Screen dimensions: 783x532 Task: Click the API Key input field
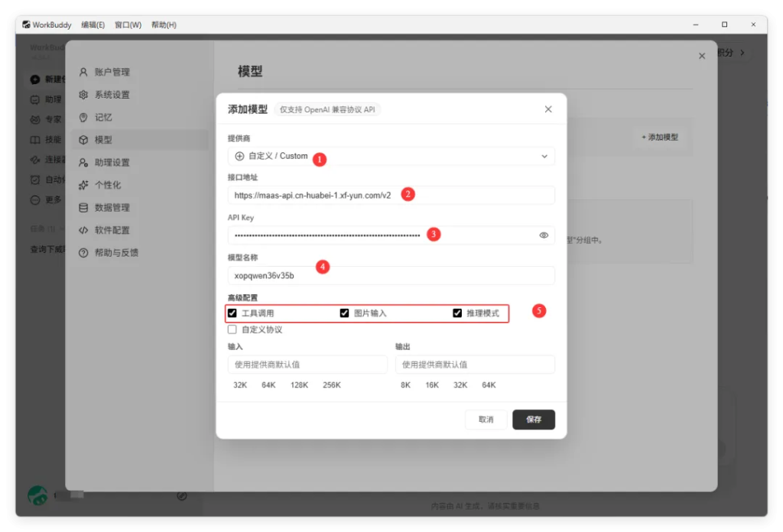click(x=391, y=235)
